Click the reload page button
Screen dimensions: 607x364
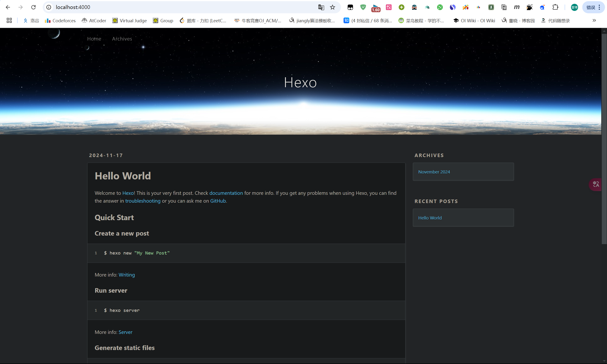coord(33,7)
